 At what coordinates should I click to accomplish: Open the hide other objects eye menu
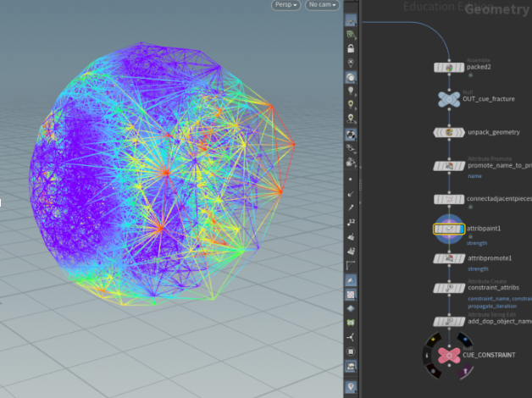click(351, 148)
